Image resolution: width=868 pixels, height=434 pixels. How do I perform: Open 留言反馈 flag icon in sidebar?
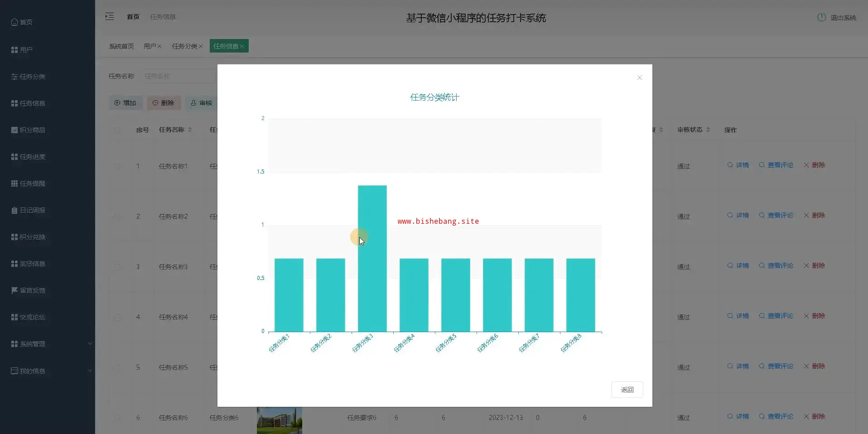tap(14, 290)
